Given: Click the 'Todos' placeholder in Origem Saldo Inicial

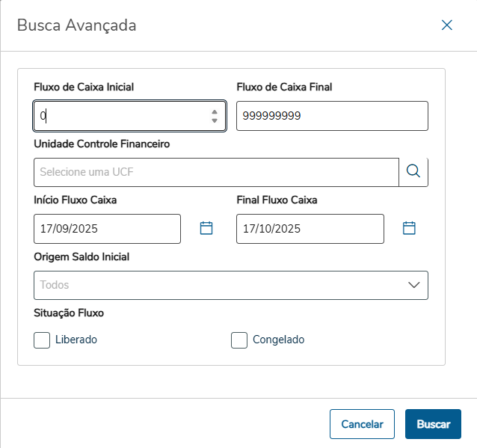Looking at the screenshot, I should click(55, 285).
